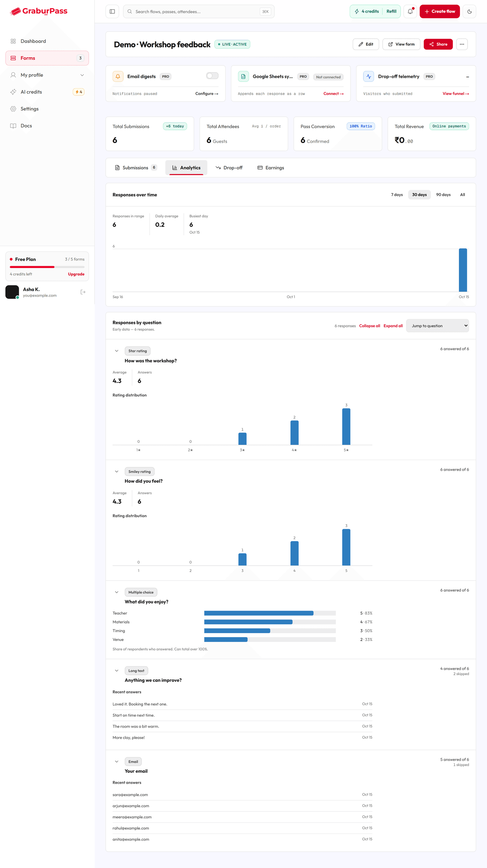Viewport: 487px width, 868px height.
Task: Open Dashboard in sidebar
Action: tap(47, 41)
